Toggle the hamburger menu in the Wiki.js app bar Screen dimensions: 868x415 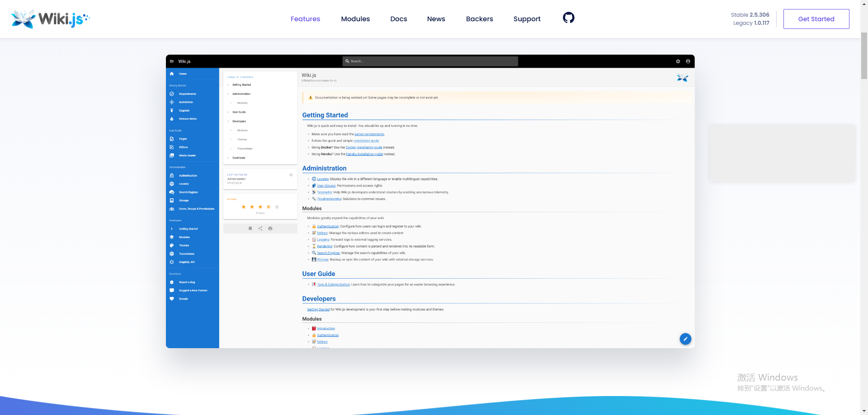172,61
